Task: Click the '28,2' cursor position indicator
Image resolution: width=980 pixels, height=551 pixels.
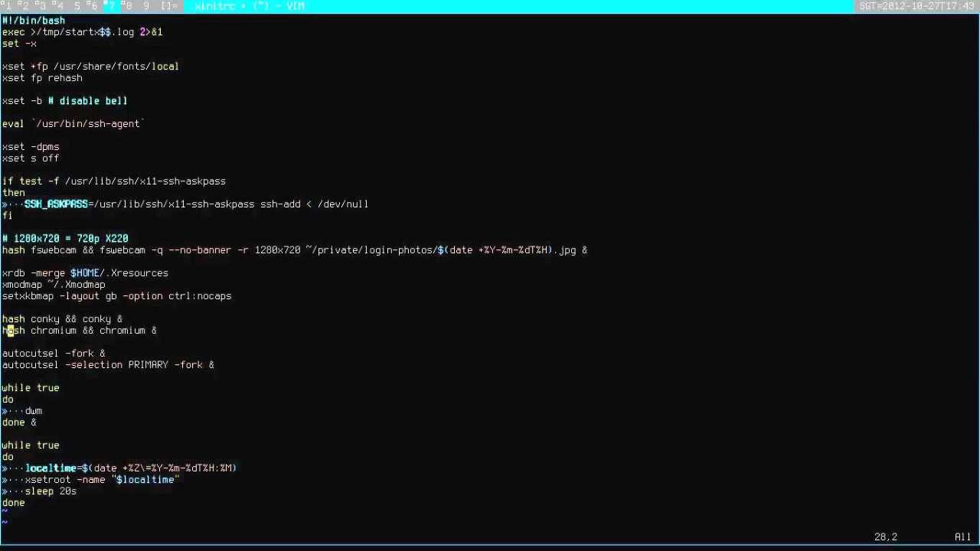Action: coord(886,537)
